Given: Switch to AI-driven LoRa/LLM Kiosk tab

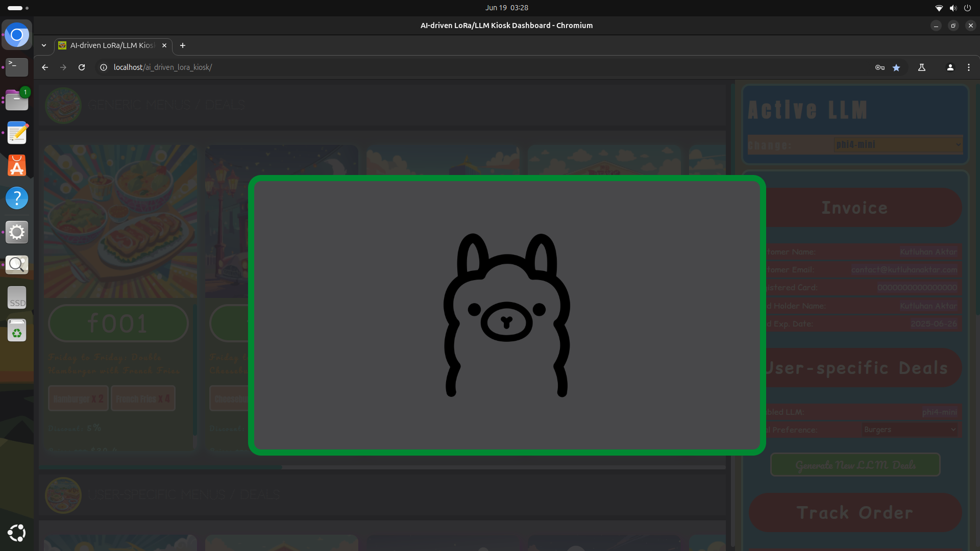Looking at the screenshot, I should tap(112, 45).
